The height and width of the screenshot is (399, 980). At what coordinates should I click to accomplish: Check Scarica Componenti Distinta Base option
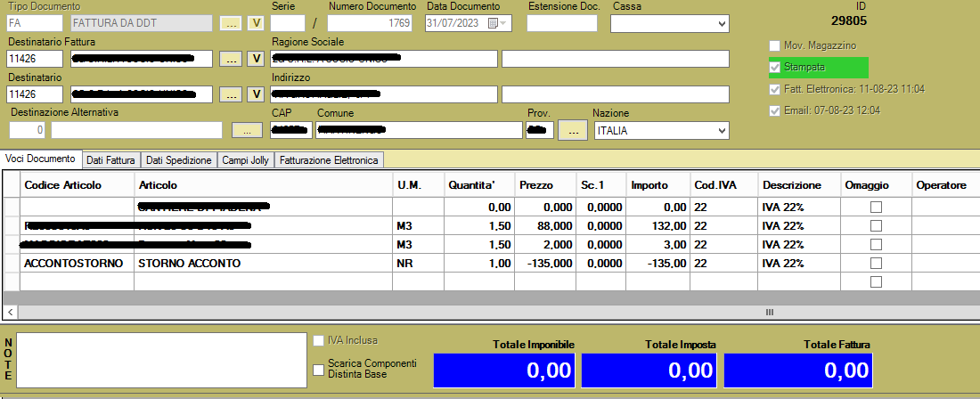tap(319, 369)
